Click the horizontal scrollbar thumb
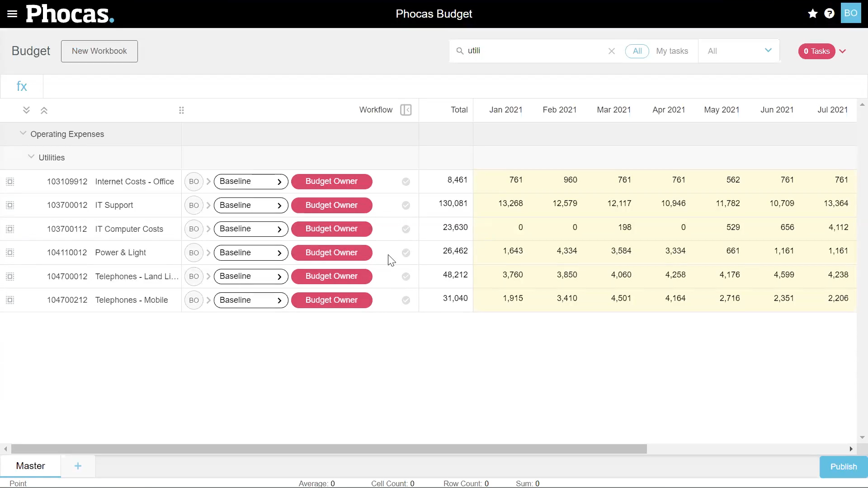The image size is (868, 488). (x=329, y=449)
